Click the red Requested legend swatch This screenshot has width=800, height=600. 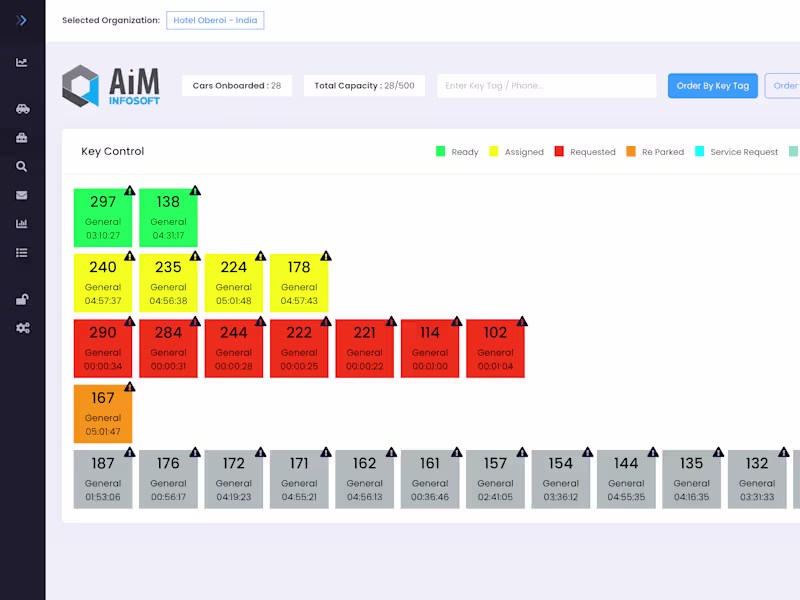click(559, 151)
